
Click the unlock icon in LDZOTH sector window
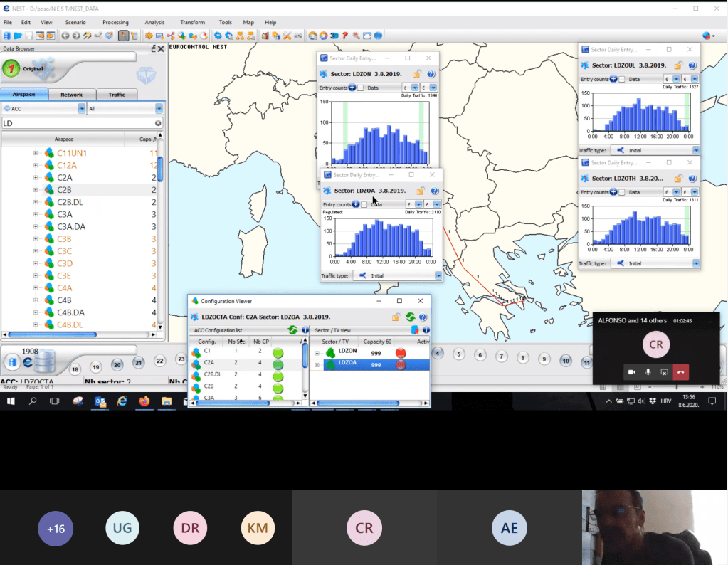pyautogui.click(x=678, y=178)
